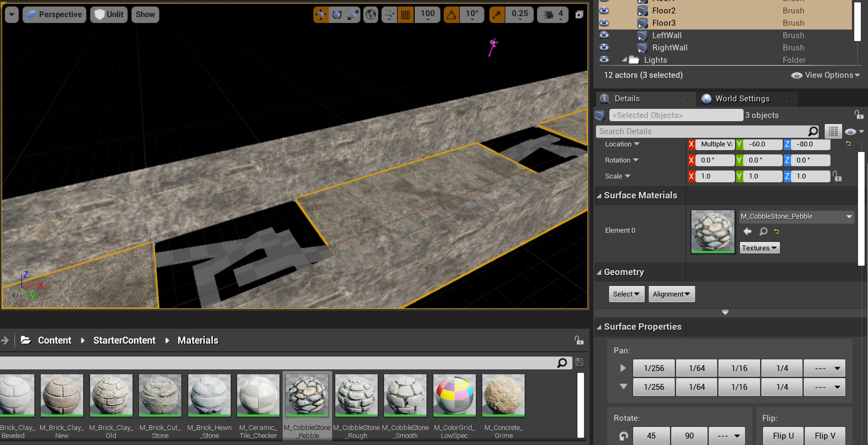Pan horizontally by 1/64
868x445 pixels.
point(697,368)
